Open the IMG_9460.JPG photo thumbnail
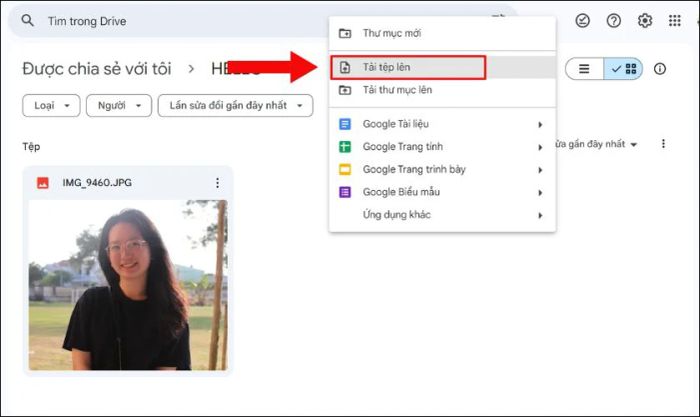700x417 pixels. click(128, 285)
